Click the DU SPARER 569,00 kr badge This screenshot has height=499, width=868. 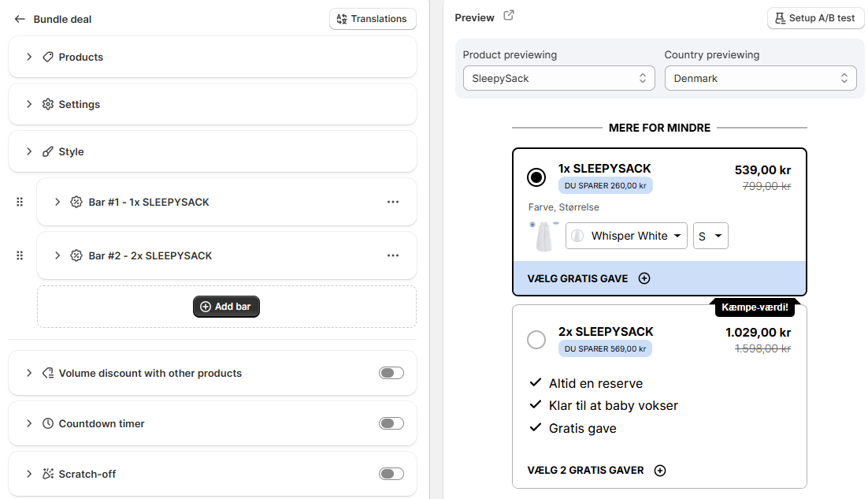coord(605,349)
